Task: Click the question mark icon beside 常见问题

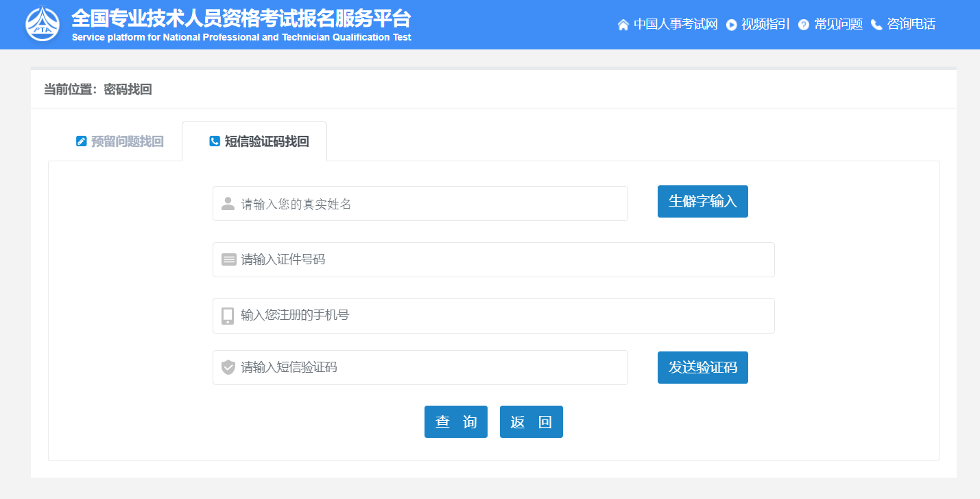Action: [804, 25]
